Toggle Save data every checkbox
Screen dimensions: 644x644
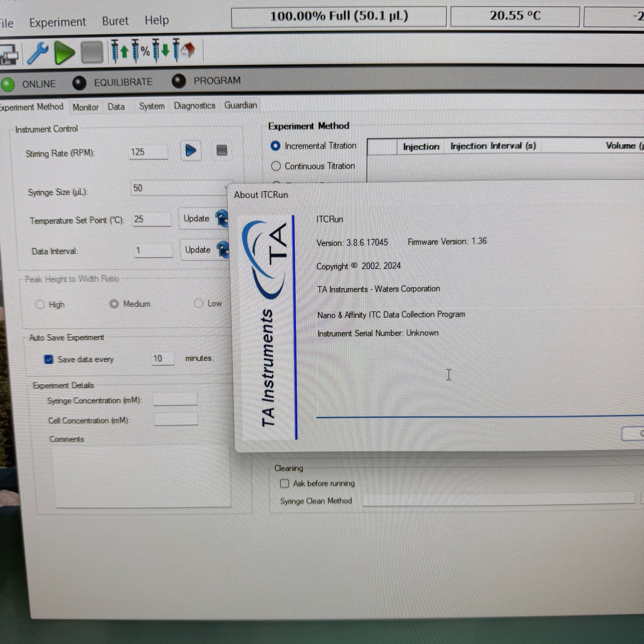pos(49,359)
